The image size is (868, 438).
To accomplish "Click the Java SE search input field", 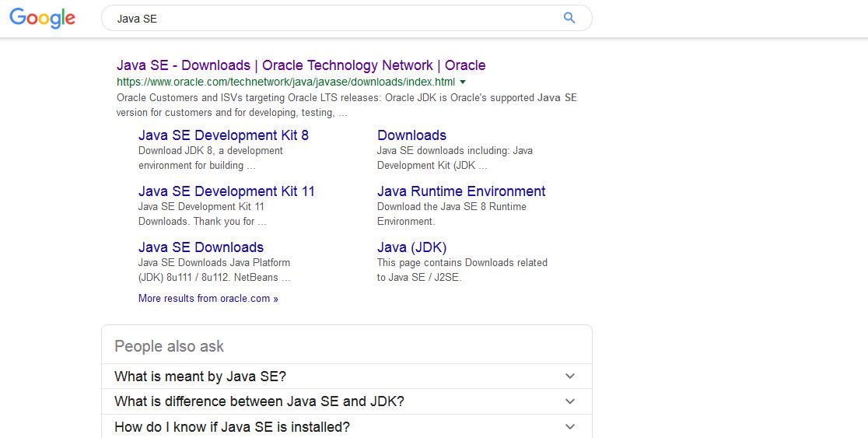I will [x=327, y=18].
